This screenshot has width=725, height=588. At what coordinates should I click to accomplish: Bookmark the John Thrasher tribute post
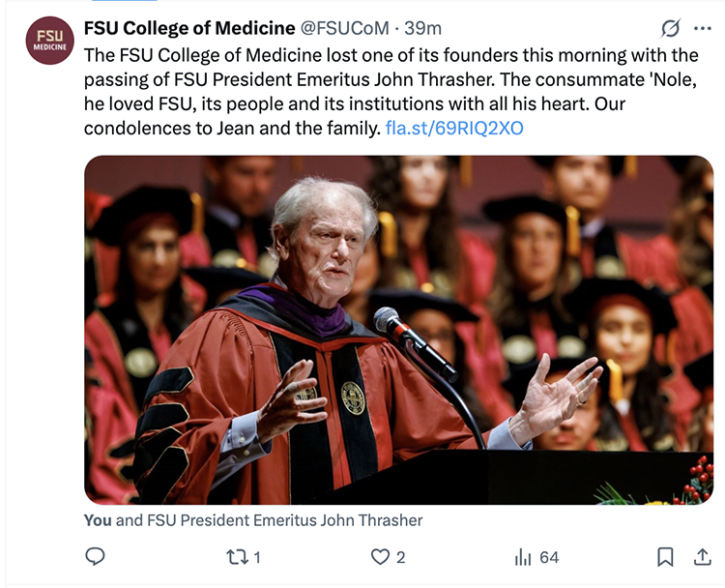click(665, 557)
